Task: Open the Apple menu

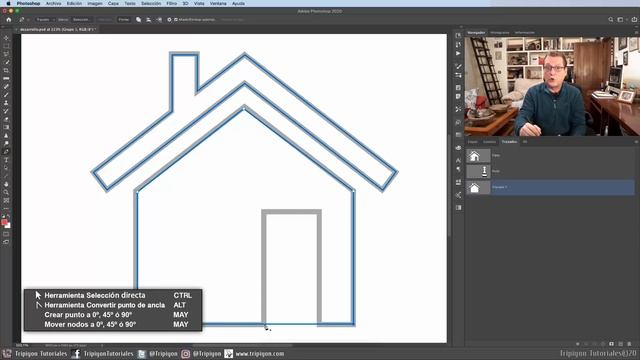Action: click(x=8, y=3)
